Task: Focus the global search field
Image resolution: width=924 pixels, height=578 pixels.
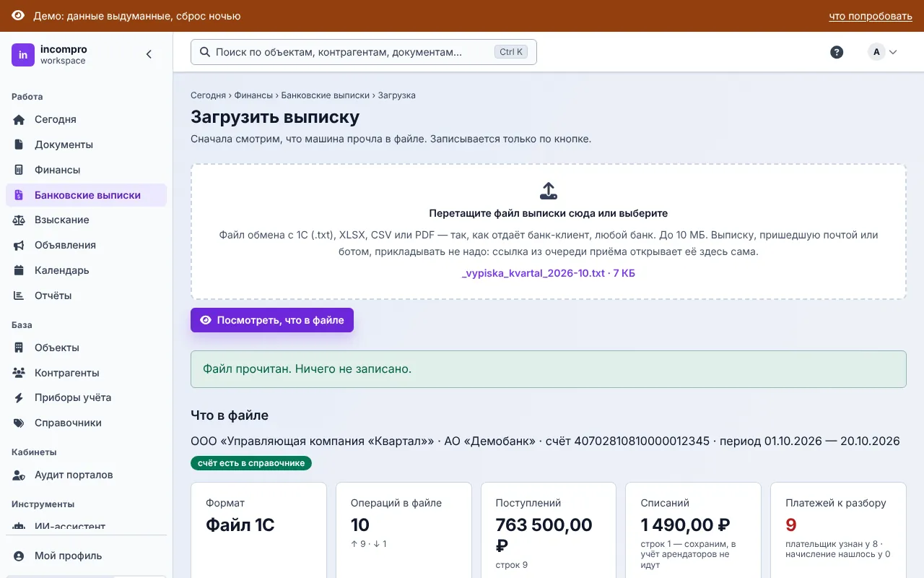Action: tap(364, 52)
